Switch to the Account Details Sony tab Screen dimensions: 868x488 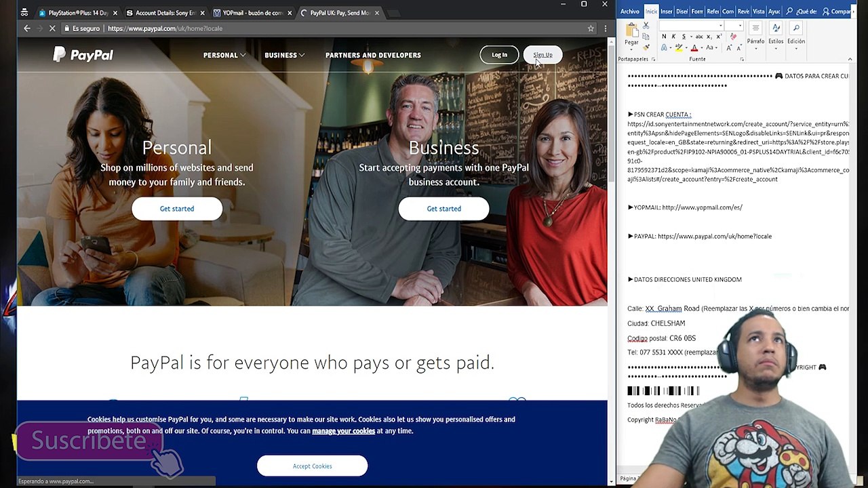click(164, 13)
